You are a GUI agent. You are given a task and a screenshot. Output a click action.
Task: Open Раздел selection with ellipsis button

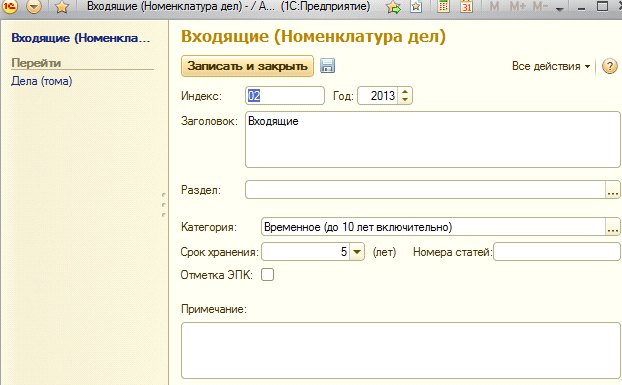tap(613, 190)
